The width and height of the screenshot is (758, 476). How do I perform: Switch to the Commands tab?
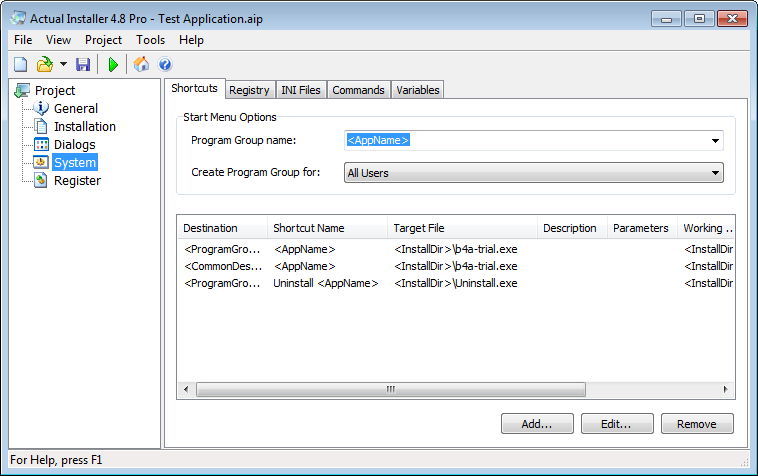point(358,90)
